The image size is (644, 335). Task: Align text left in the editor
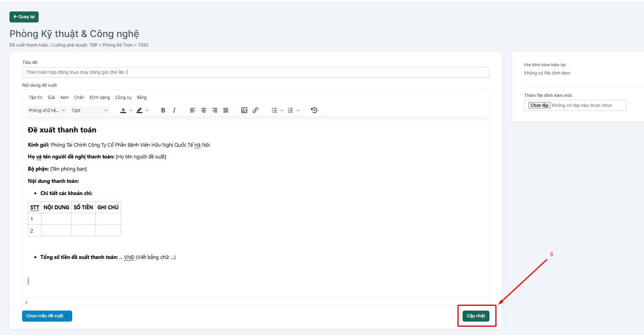pyautogui.click(x=192, y=110)
